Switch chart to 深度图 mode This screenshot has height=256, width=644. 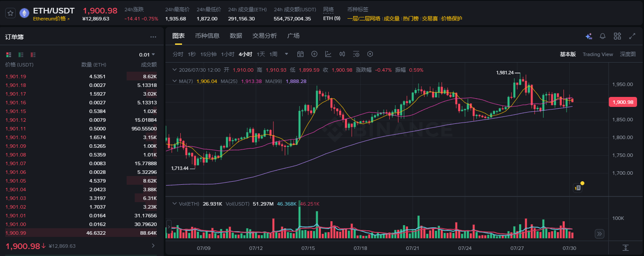628,54
